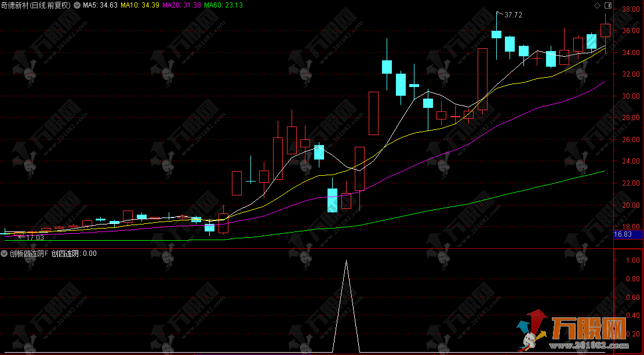Click the last red candlestick near 36.00
This screenshot has height=355, width=644.
tap(605, 30)
